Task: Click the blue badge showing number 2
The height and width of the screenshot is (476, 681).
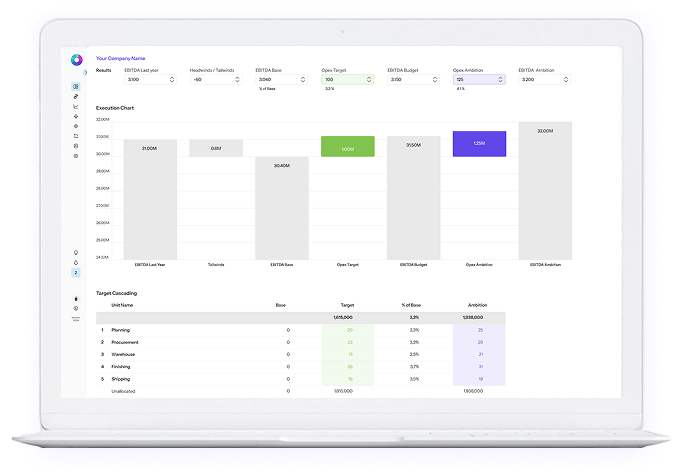Action: pos(76,272)
